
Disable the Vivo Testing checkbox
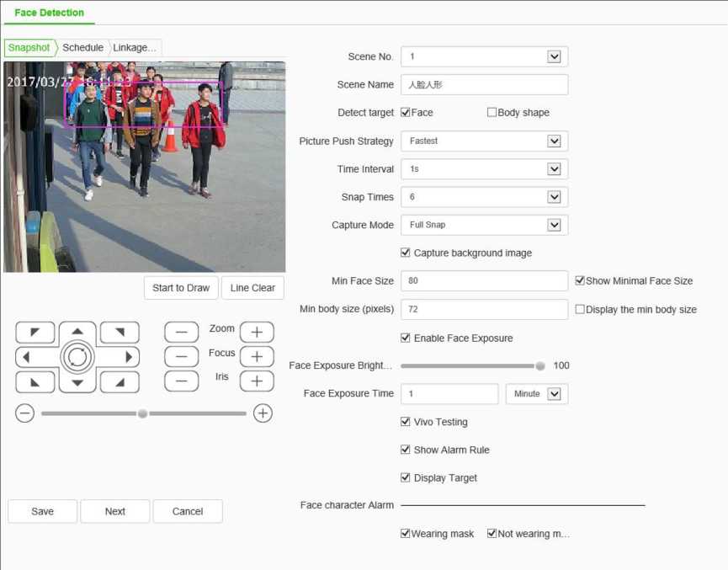407,422
